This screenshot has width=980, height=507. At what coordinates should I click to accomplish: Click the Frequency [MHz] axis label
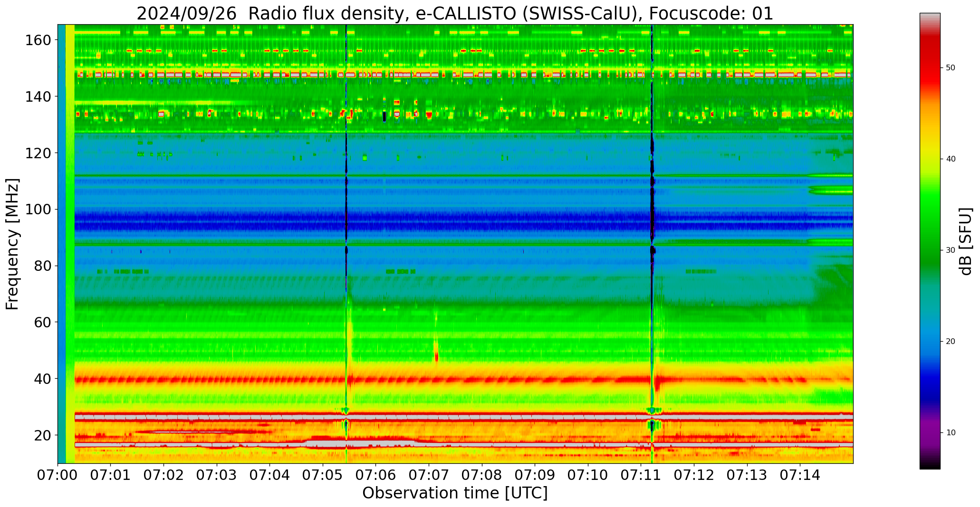coord(12,244)
